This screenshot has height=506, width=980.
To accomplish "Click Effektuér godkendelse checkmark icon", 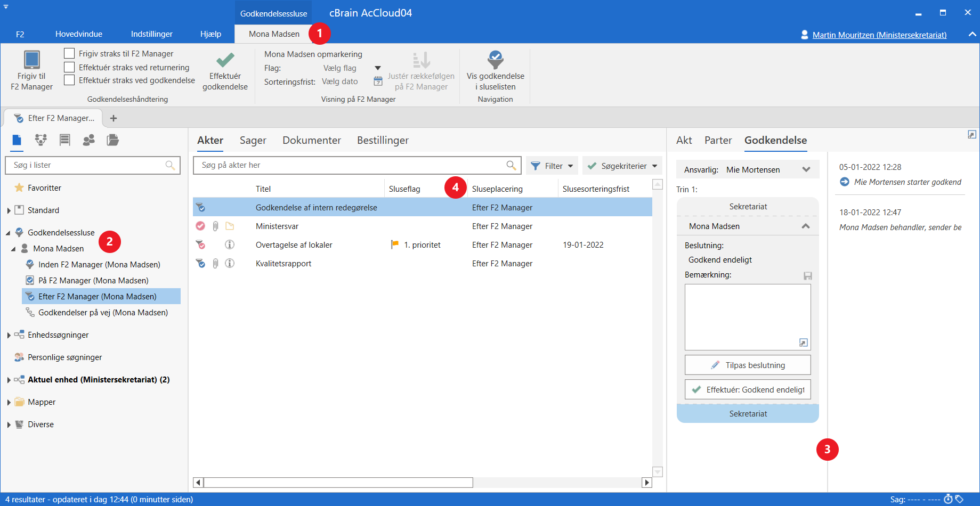I will (x=225, y=60).
